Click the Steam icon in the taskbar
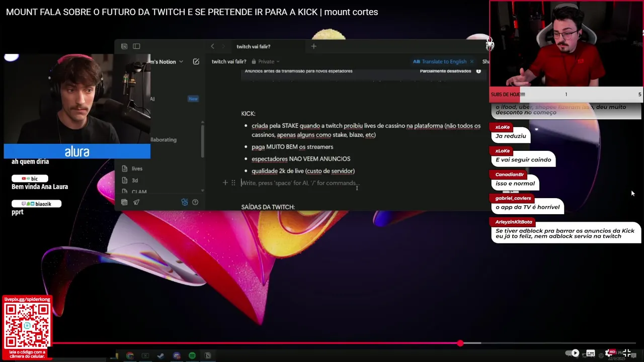This screenshot has height=362, width=644. tap(160, 356)
